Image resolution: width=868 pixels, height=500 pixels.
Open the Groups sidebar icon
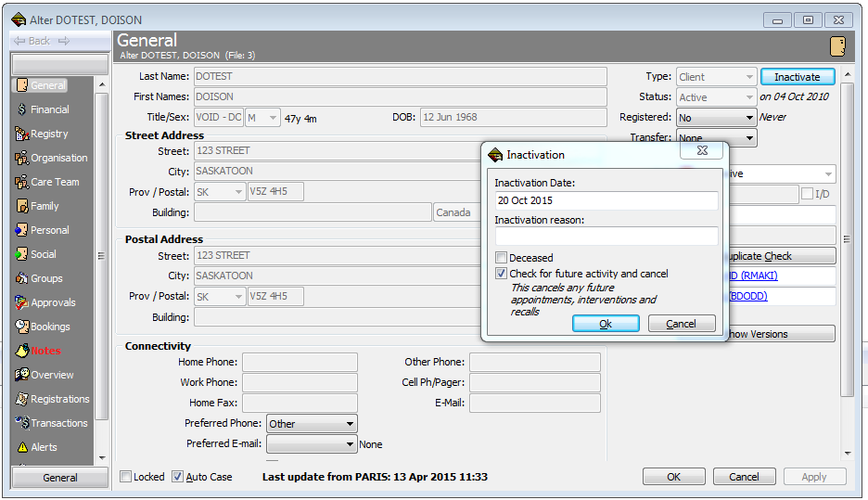[x=22, y=278]
